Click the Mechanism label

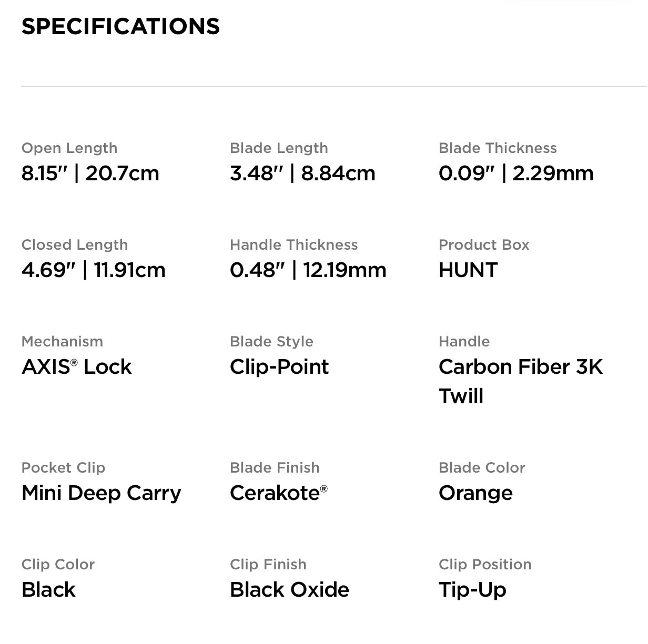(x=62, y=341)
